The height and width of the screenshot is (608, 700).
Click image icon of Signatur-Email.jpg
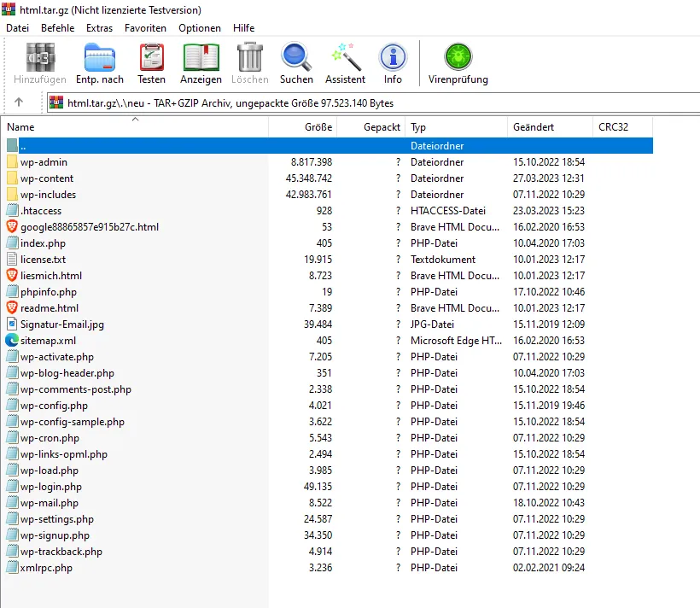click(13, 324)
